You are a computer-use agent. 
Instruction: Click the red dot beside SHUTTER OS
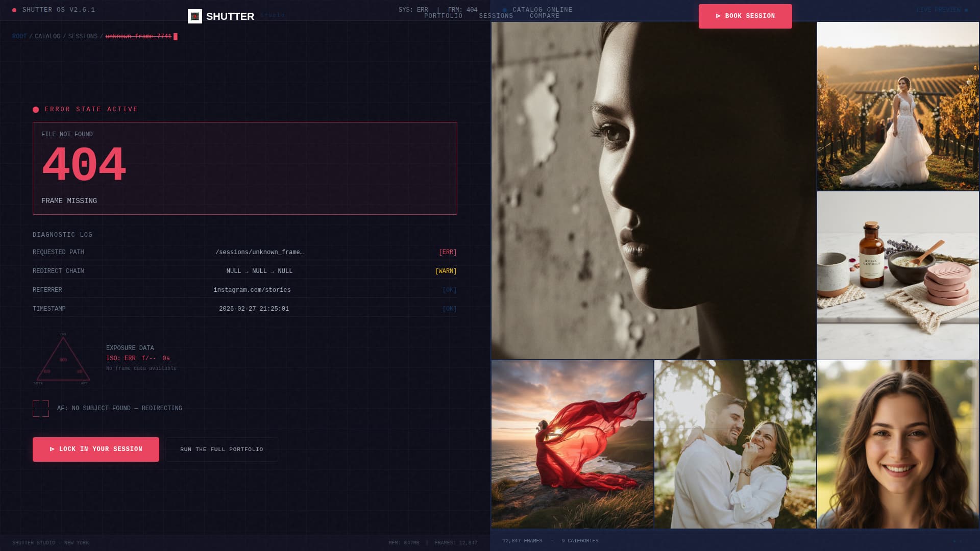coord(14,10)
